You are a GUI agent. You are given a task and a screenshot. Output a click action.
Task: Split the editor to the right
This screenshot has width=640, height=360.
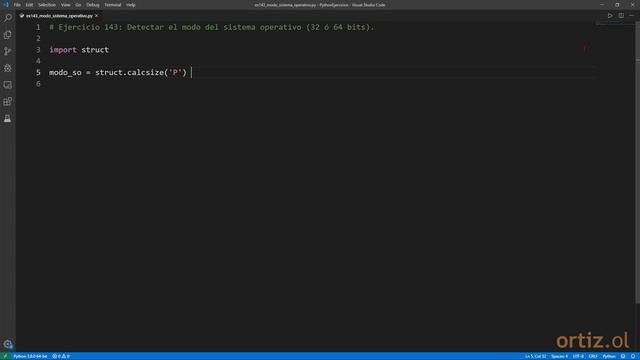coord(621,16)
